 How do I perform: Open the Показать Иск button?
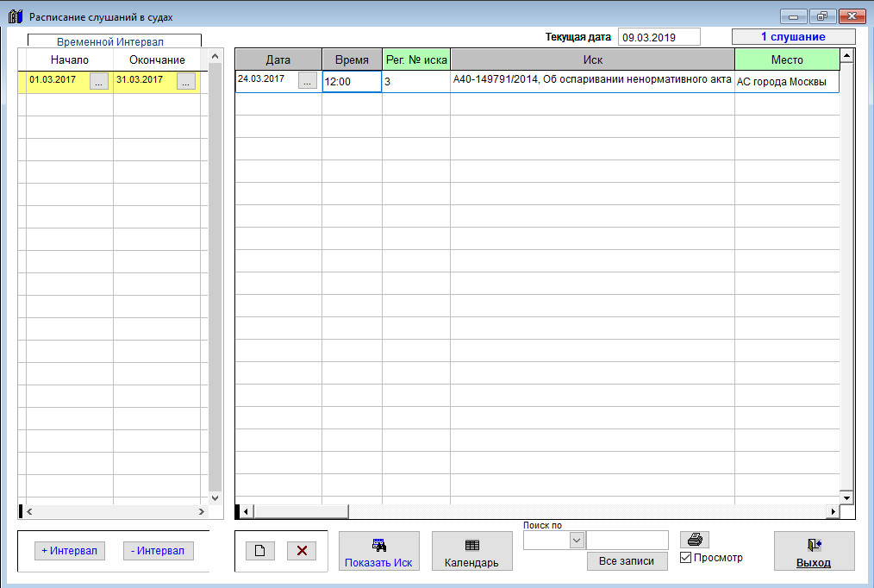pyautogui.click(x=379, y=551)
